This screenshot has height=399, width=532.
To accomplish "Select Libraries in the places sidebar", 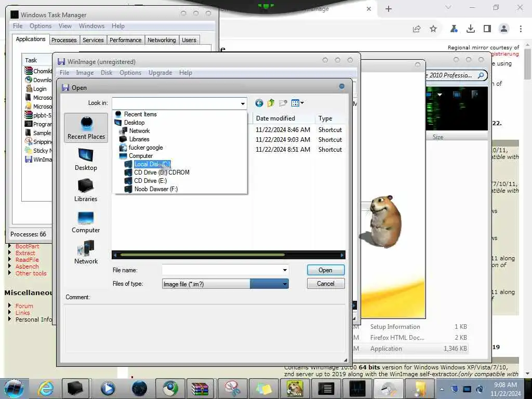I will click(x=86, y=191).
